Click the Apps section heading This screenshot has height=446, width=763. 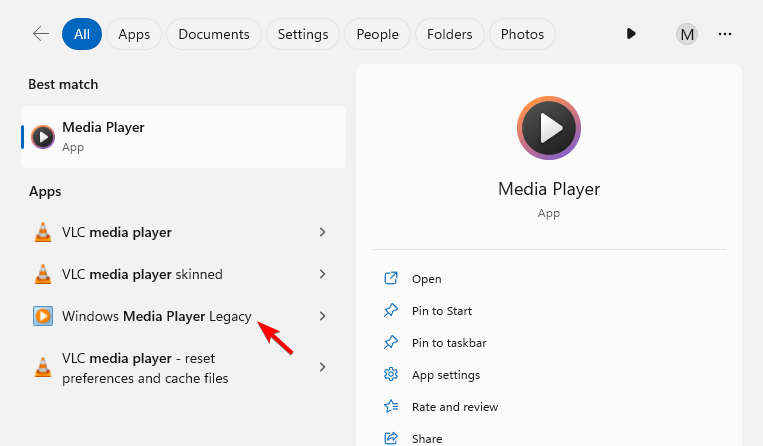[x=45, y=192]
